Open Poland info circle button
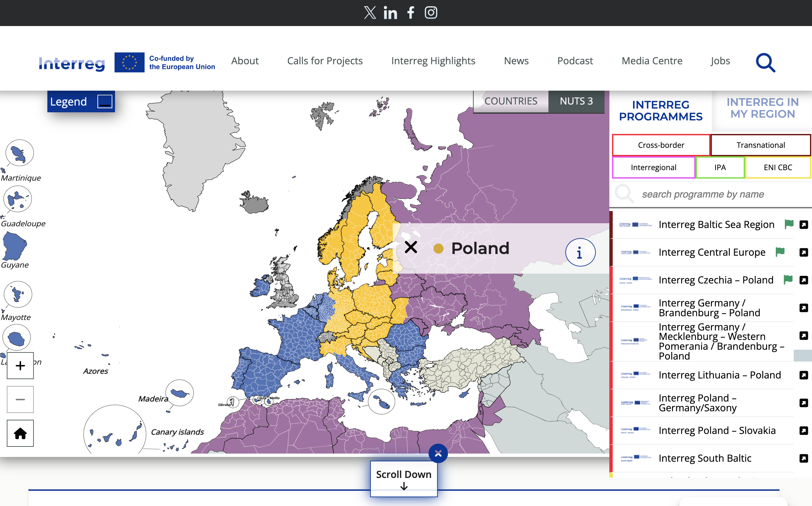This screenshot has height=506, width=812. (580, 252)
